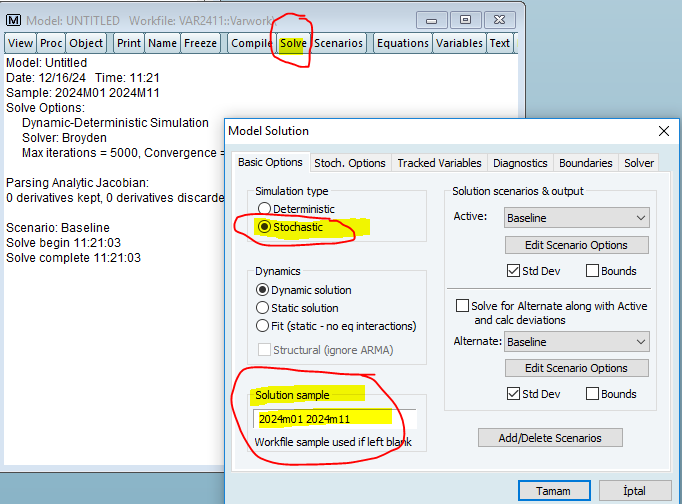Click the Solve toolbar button
The image size is (682, 504).
293,43
